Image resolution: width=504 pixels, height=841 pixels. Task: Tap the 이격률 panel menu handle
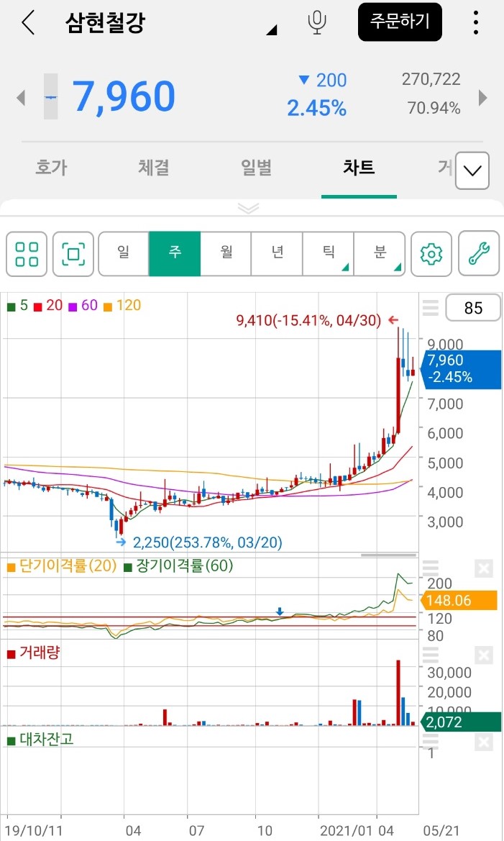(431, 568)
